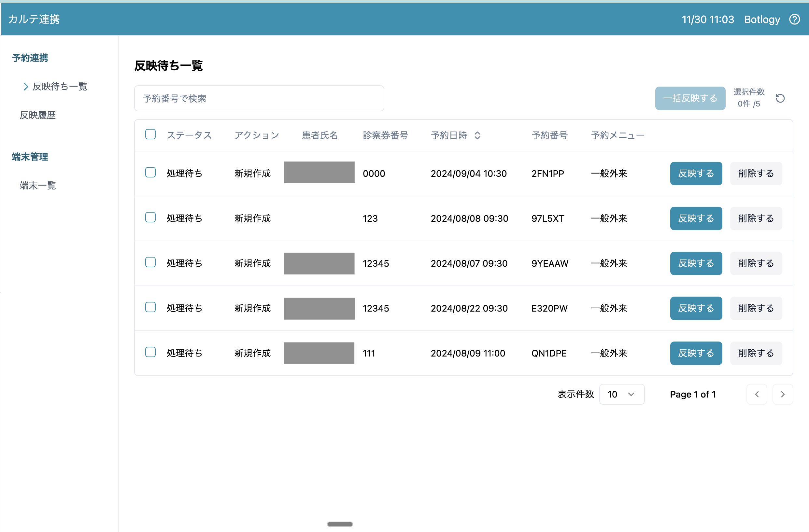This screenshot has width=809, height=532.
Task: Go to previous page arrow
Action: [757, 394]
